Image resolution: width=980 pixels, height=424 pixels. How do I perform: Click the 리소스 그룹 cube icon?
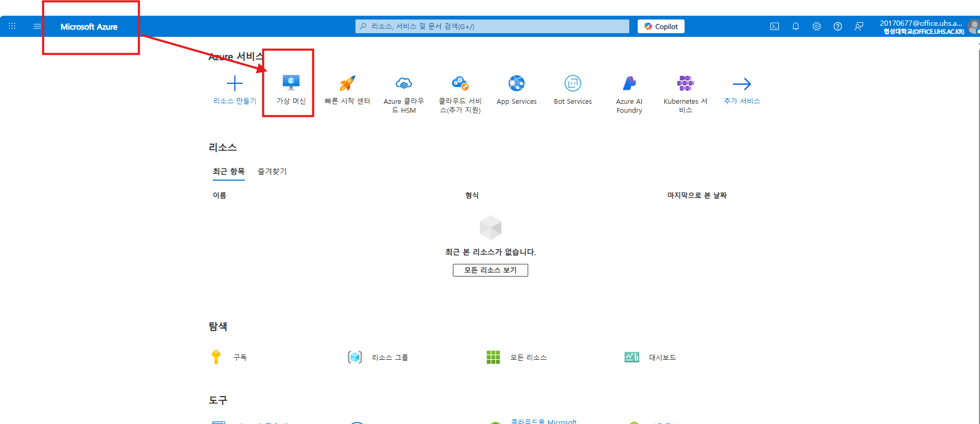[x=355, y=357]
